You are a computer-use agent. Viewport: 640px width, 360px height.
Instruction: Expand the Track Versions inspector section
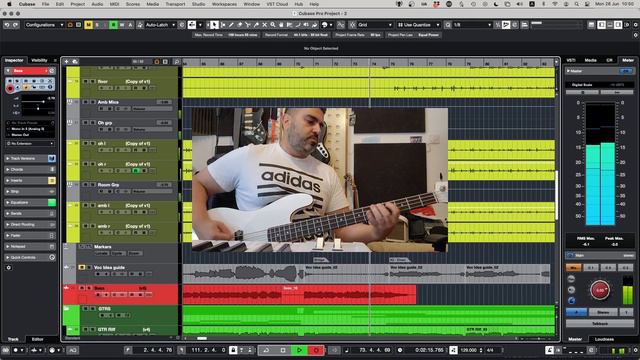tap(30, 158)
